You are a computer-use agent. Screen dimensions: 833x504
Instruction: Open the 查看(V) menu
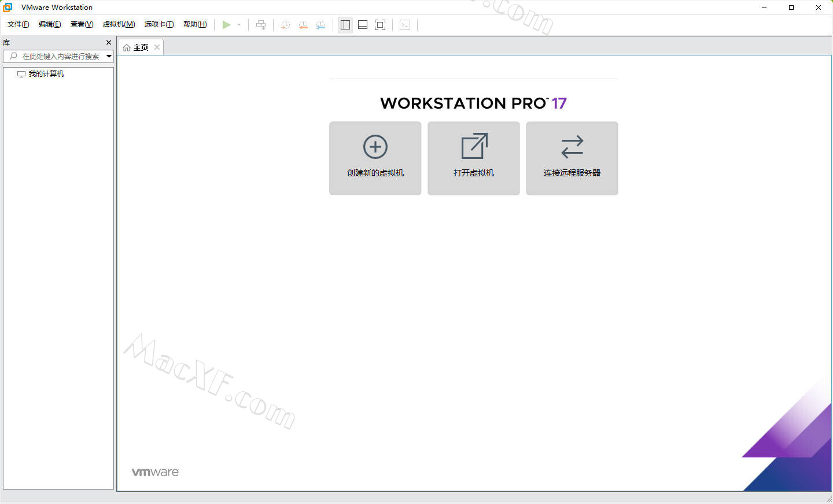tap(82, 24)
